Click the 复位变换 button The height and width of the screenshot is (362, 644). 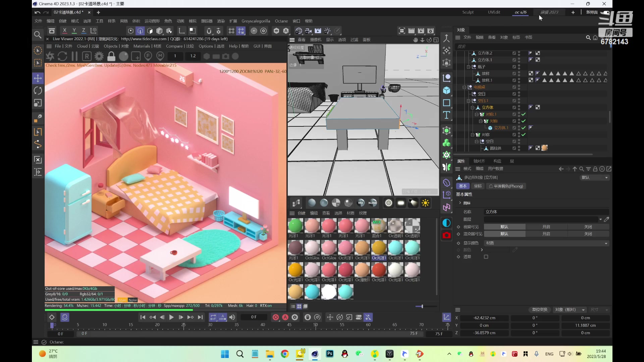[539, 310]
